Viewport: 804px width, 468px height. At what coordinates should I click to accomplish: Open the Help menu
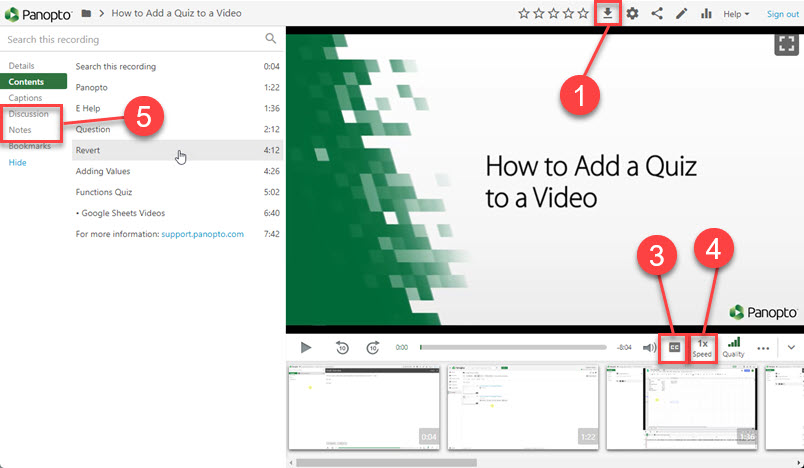736,14
